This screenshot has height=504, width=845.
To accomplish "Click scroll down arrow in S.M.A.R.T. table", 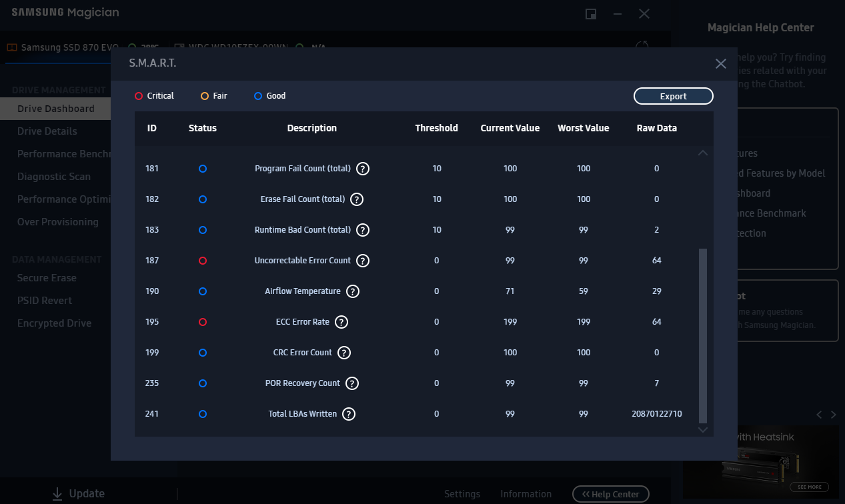I will 702,430.
